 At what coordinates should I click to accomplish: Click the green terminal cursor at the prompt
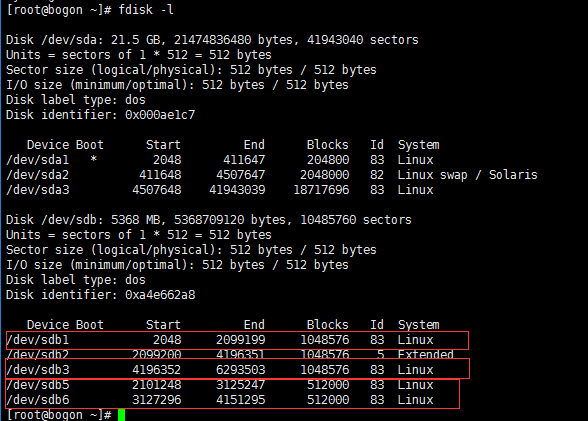click(121, 415)
